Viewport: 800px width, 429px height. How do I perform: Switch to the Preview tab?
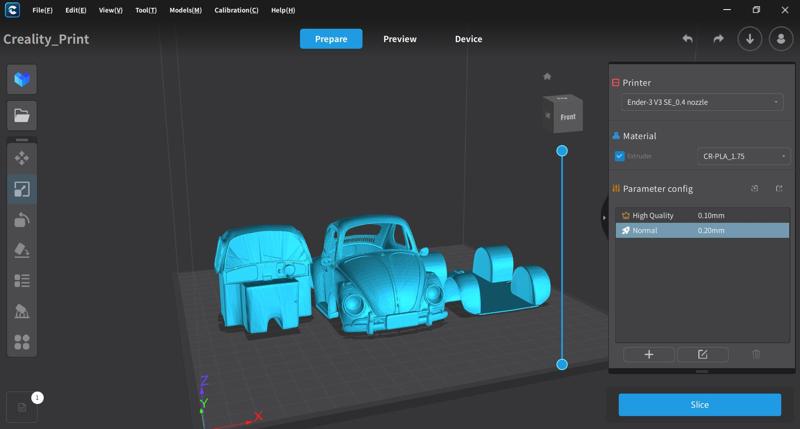tap(399, 39)
